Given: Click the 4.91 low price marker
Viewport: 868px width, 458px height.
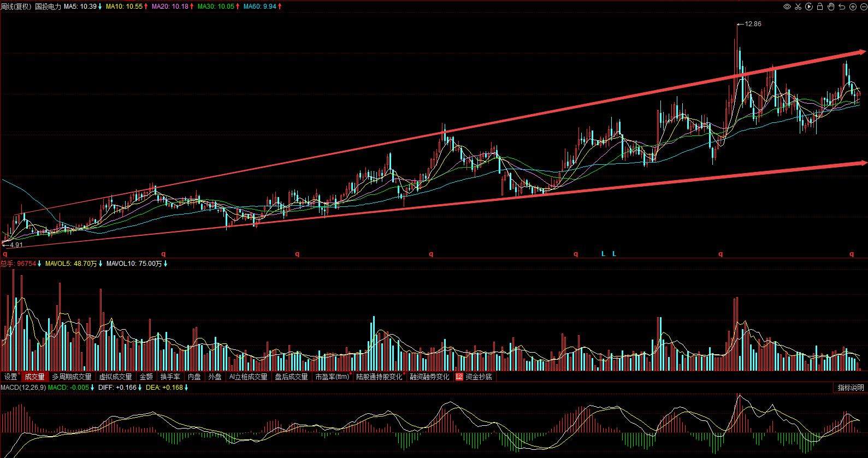Looking at the screenshot, I should coord(16,245).
